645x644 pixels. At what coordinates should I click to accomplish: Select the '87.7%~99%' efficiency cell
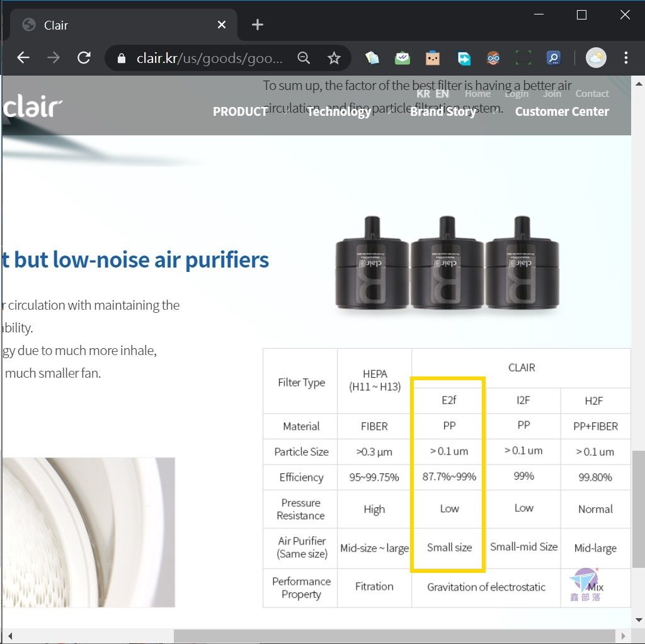[448, 477]
